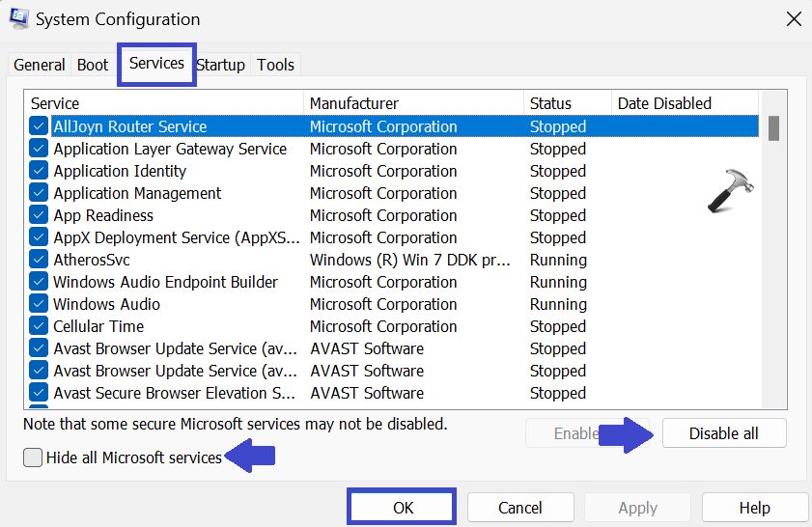Go to the Startup tab
The width and height of the screenshot is (812, 527).
220,65
